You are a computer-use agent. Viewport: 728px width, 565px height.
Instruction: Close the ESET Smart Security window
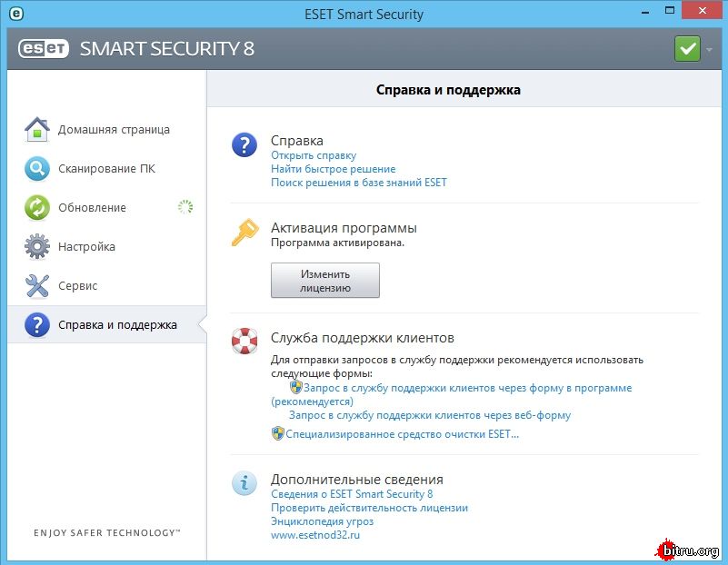pyautogui.click(x=703, y=10)
